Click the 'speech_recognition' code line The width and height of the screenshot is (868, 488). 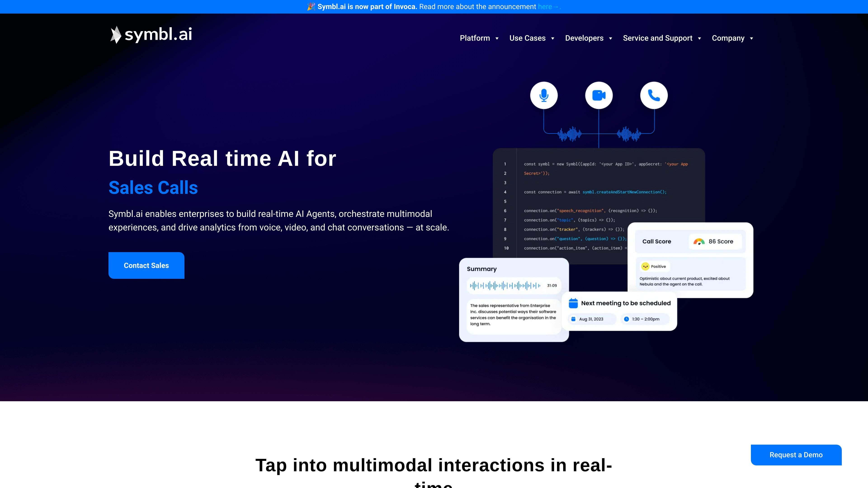point(590,211)
